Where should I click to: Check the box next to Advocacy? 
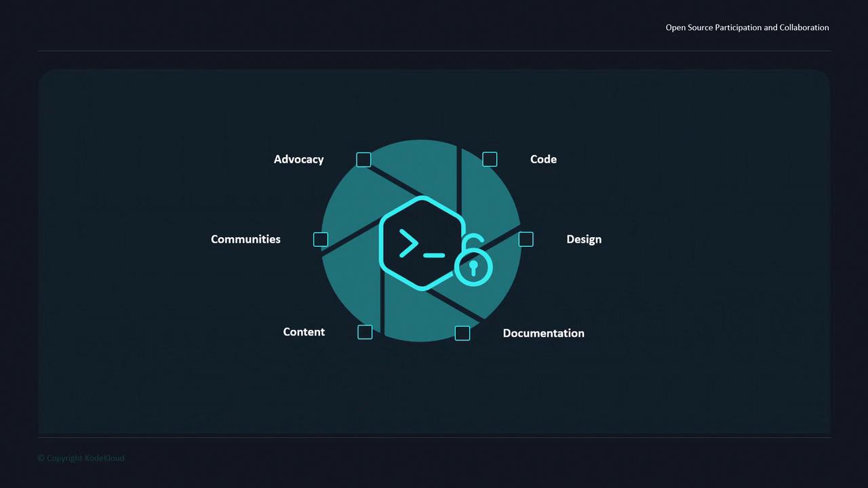click(x=363, y=159)
